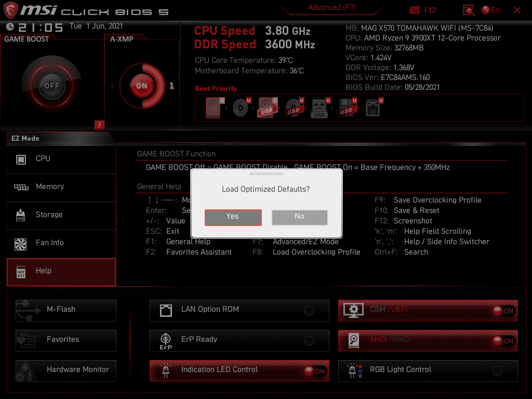Click the Memory module icon
This screenshot has height=399, width=532.
coord(21,187)
